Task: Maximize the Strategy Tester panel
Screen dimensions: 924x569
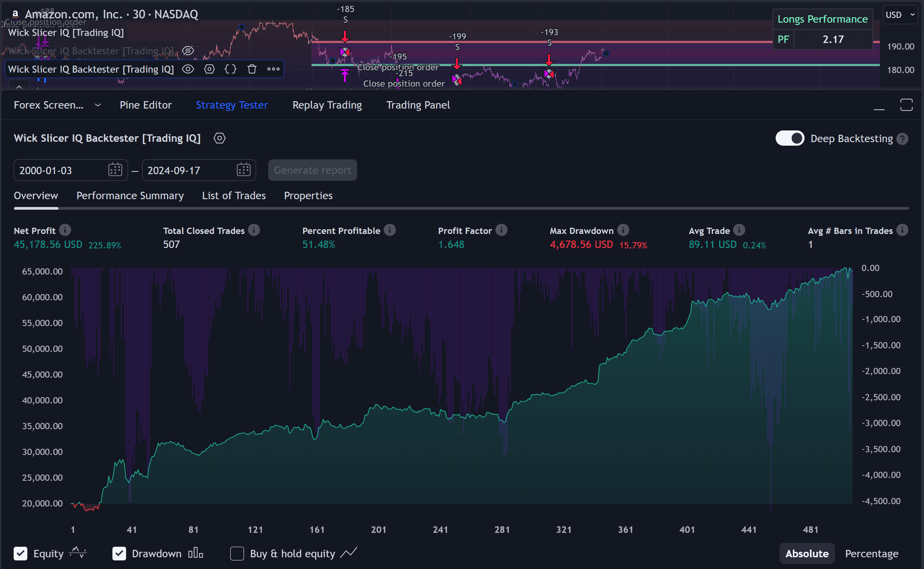Action: pyautogui.click(x=906, y=105)
